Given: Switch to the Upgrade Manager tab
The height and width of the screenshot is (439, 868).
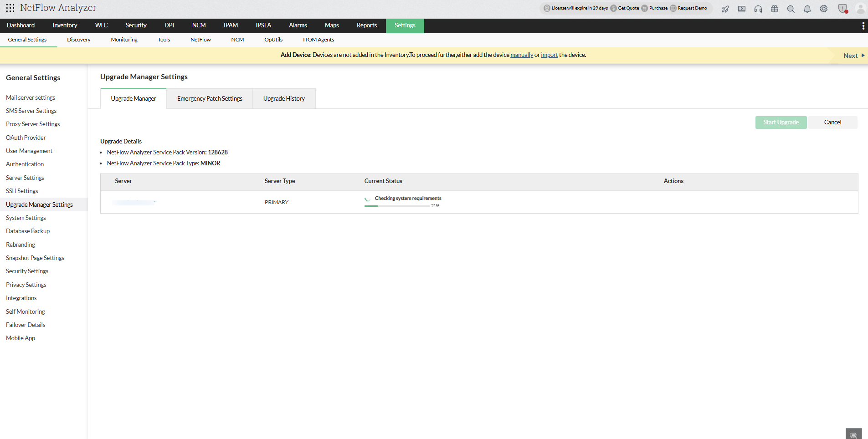Looking at the screenshot, I should [x=134, y=98].
